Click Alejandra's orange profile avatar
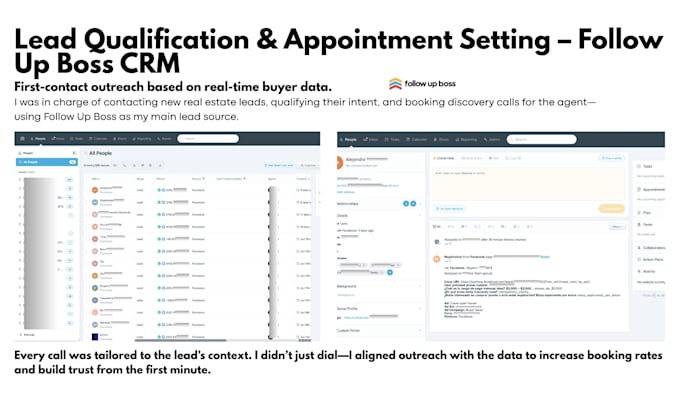 tap(340, 162)
